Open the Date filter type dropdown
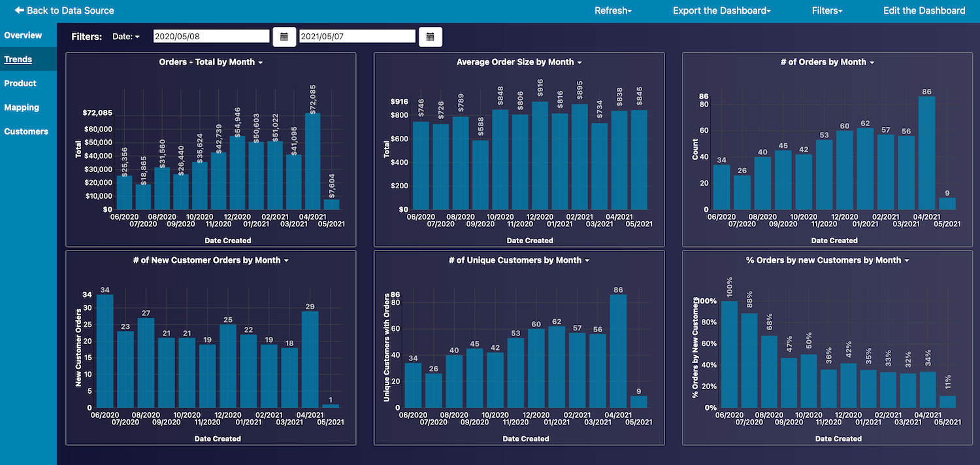 126,37
